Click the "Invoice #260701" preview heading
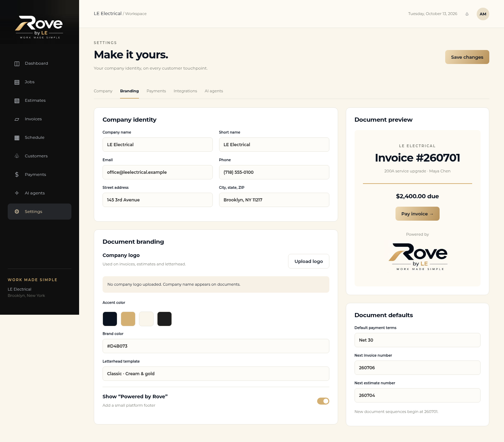The image size is (504, 442). (x=418, y=158)
